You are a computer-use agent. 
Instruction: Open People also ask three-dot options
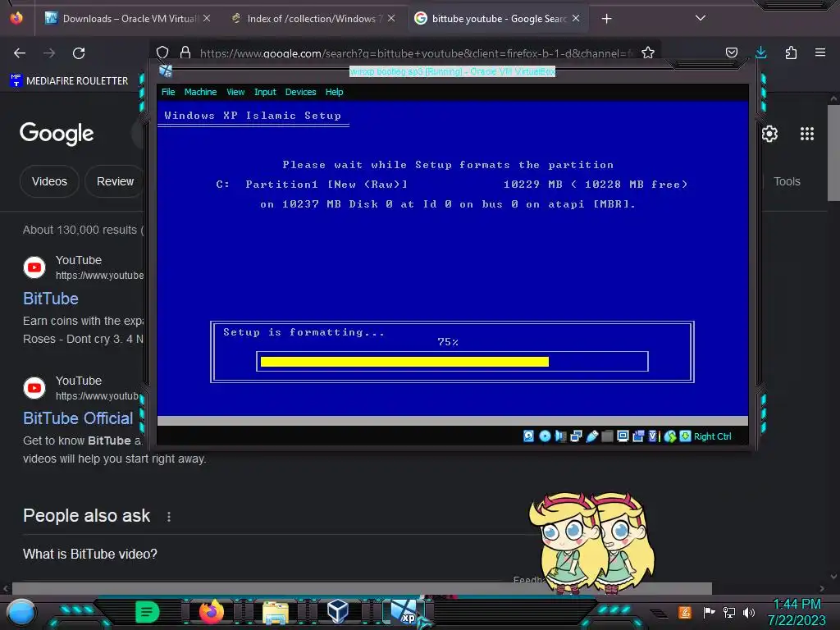(169, 517)
